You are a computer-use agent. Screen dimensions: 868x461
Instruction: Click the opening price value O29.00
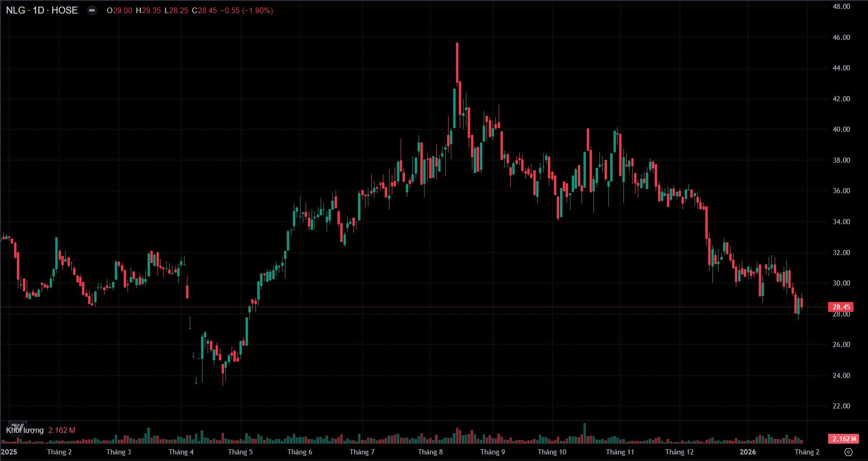point(119,10)
